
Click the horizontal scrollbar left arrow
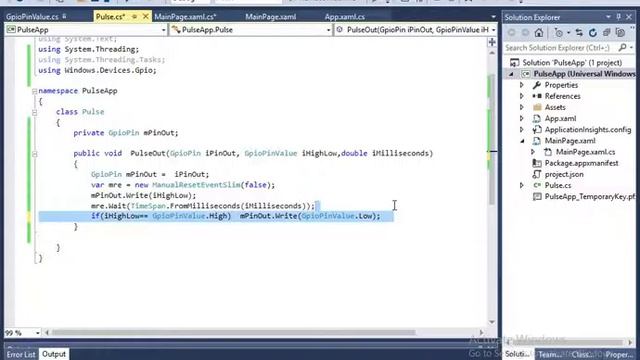(x=47, y=333)
